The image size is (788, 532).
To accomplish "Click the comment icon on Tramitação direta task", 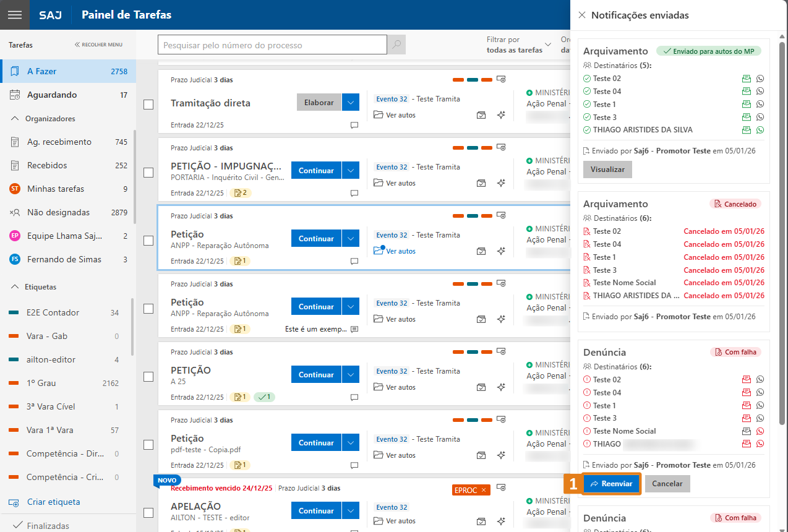I will point(354,125).
